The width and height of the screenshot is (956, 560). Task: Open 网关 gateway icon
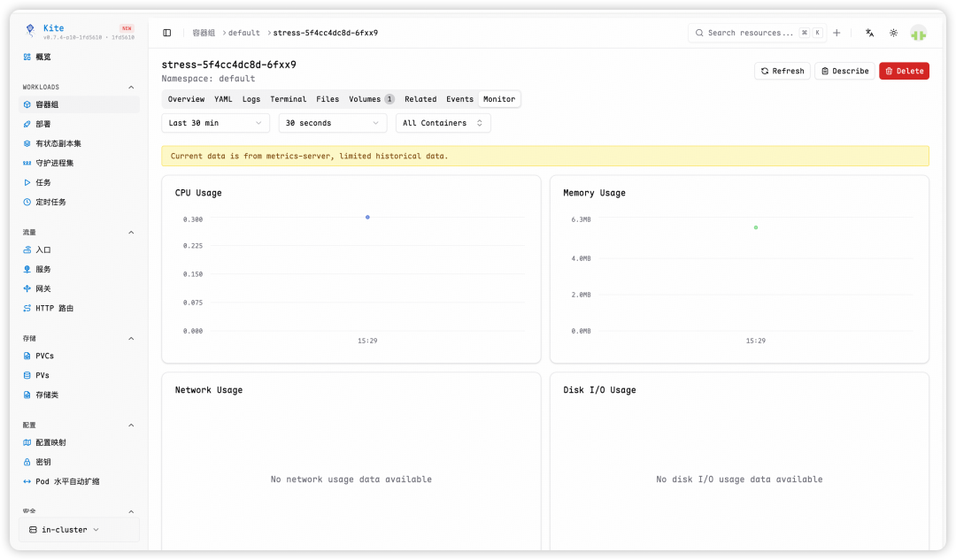coord(27,288)
